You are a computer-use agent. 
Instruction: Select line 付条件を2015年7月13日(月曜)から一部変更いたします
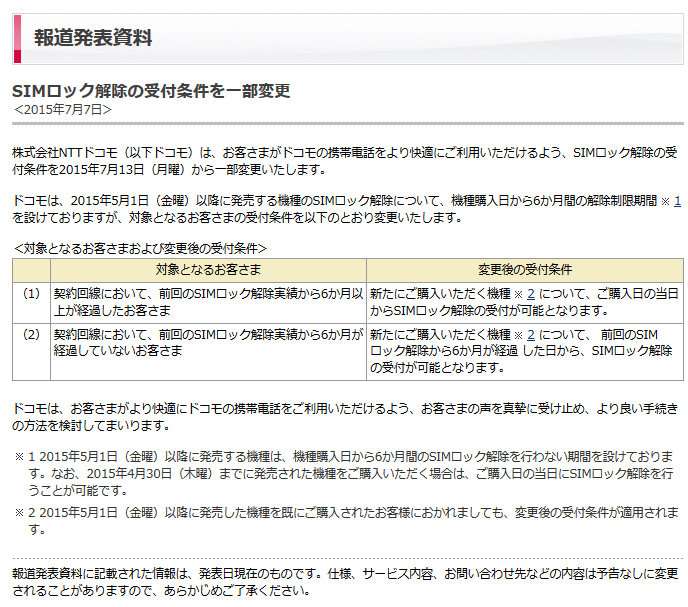point(169,170)
